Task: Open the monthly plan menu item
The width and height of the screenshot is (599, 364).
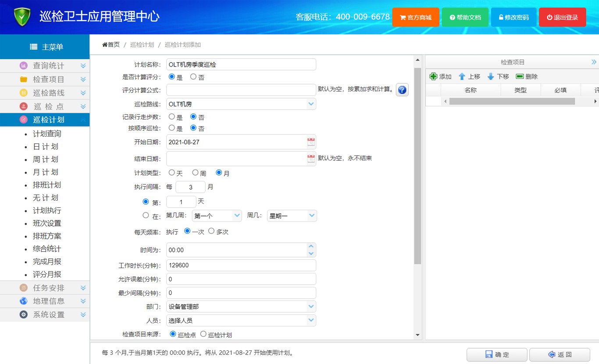Action: [46, 172]
